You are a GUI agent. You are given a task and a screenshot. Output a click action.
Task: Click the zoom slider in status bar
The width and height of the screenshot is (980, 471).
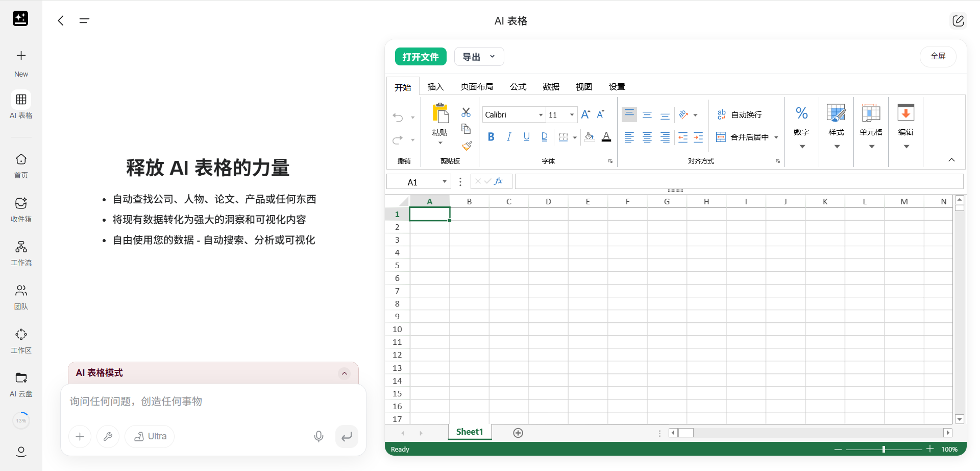click(884, 449)
